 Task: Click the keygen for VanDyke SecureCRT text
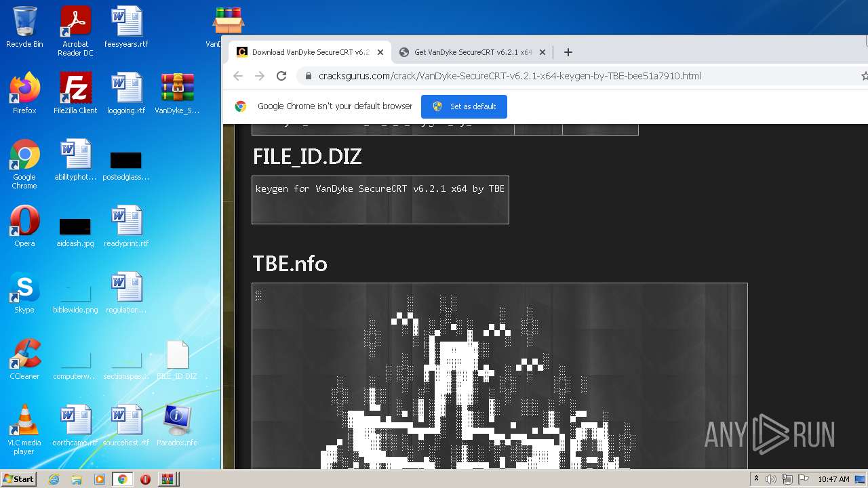(380, 188)
